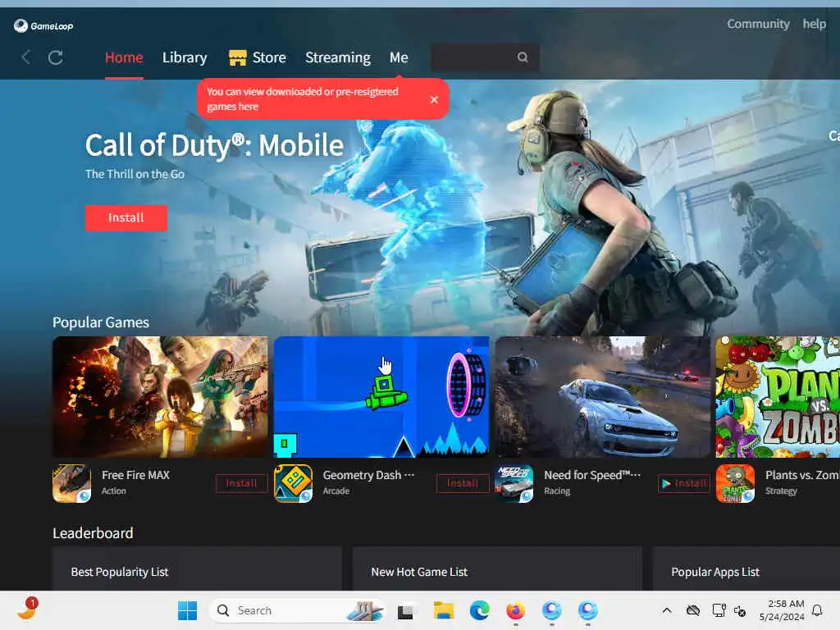The height and width of the screenshot is (630, 840).
Task: Open the Community link
Action: [x=758, y=24]
